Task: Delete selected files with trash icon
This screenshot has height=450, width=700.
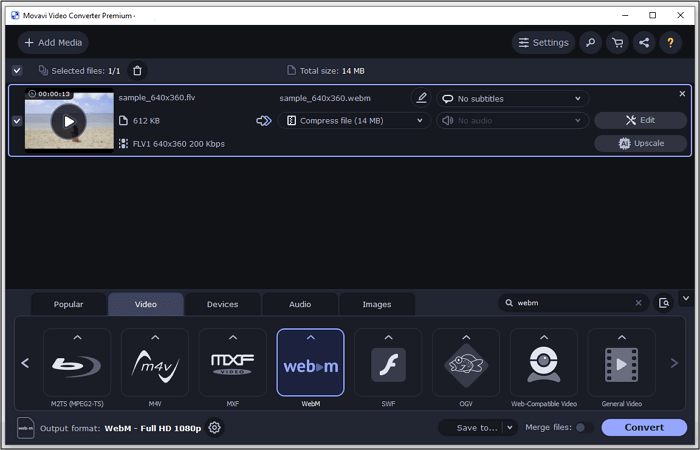Action: (x=137, y=70)
